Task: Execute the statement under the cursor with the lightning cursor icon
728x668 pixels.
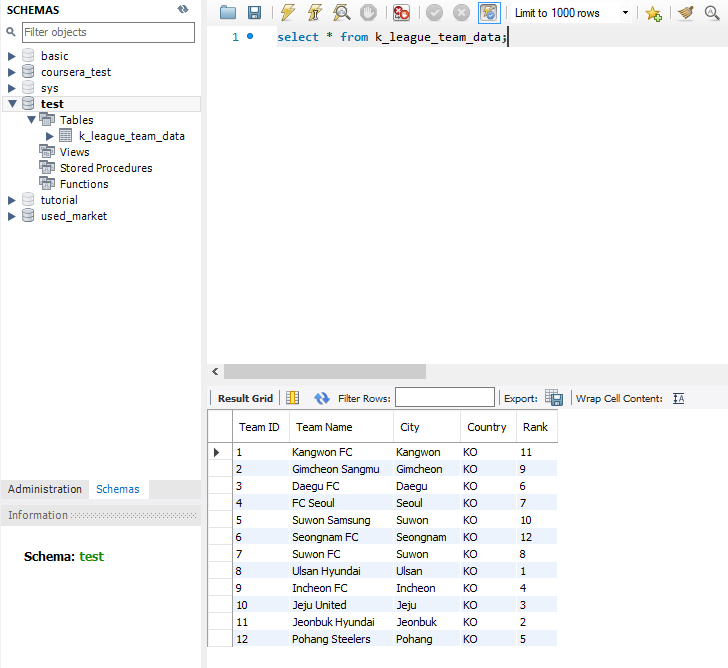Action: (x=315, y=13)
